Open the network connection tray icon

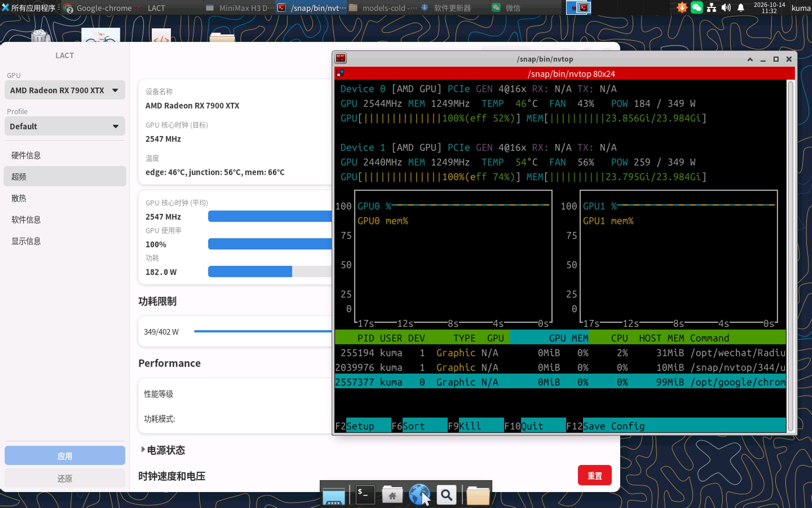(x=711, y=7)
